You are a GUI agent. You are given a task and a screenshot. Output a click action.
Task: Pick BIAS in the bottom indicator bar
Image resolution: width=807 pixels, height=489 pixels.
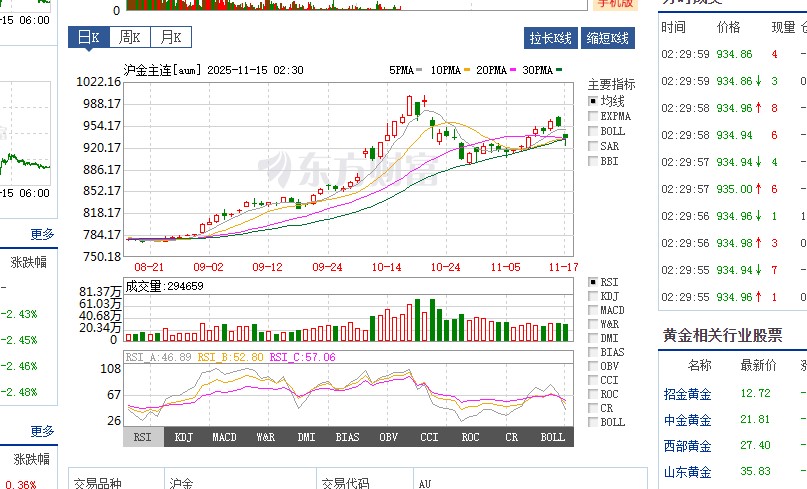click(347, 437)
